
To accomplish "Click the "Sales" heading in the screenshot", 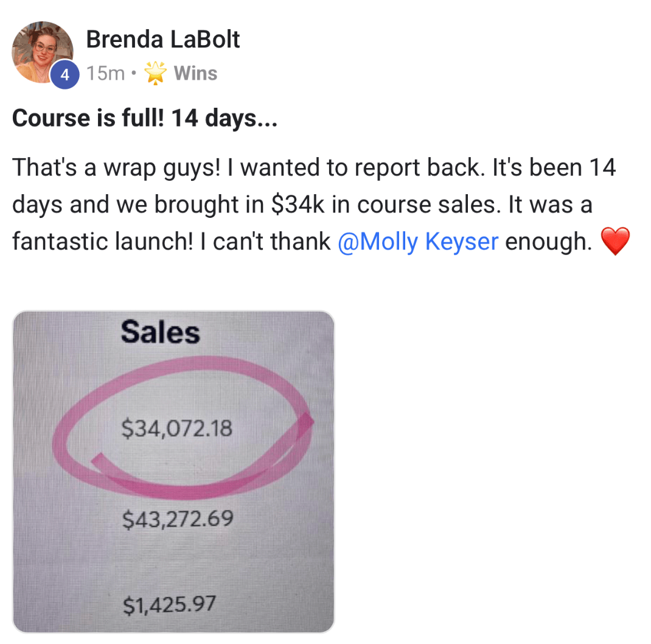I will (x=160, y=332).
